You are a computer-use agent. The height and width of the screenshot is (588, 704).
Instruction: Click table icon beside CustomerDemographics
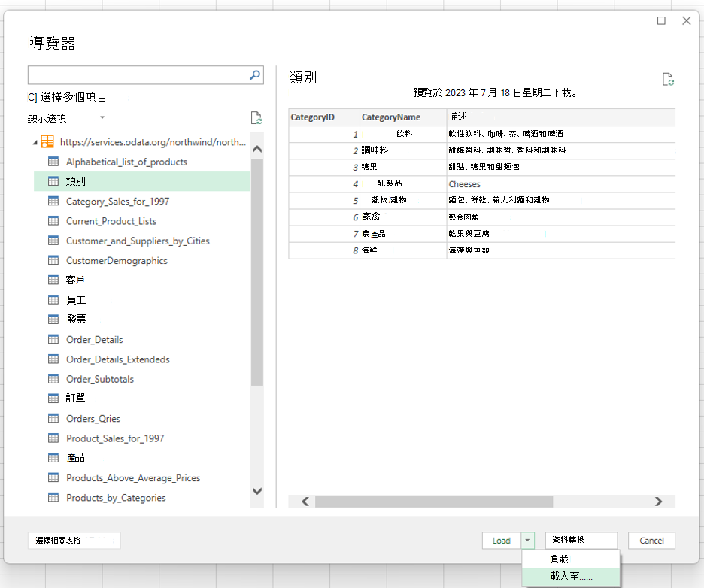(x=53, y=260)
